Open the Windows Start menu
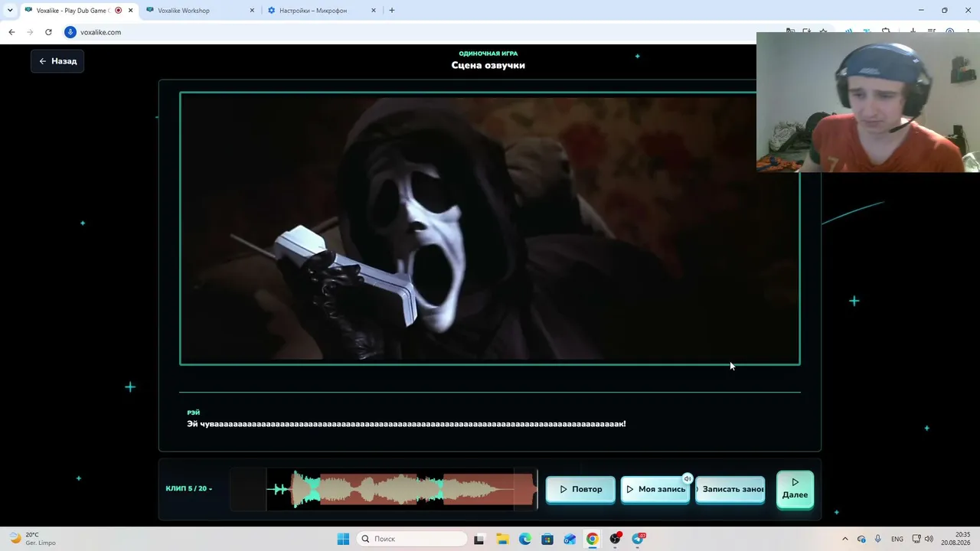 click(343, 539)
